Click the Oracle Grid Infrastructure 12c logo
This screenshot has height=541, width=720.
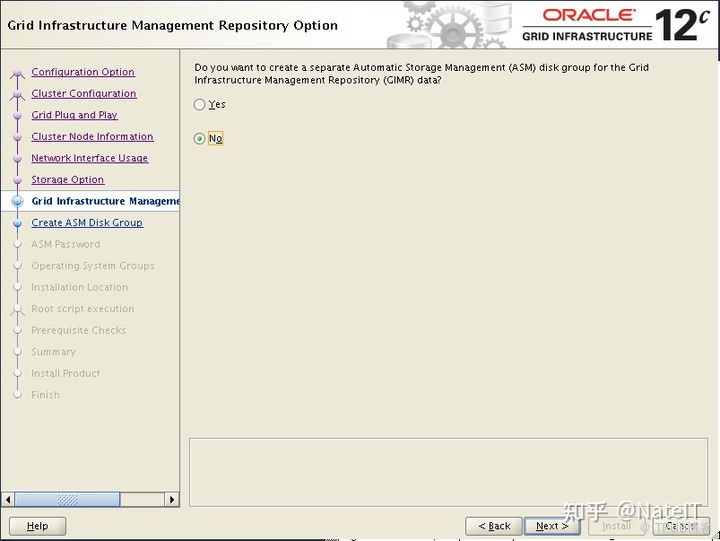click(x=616, y=25)
